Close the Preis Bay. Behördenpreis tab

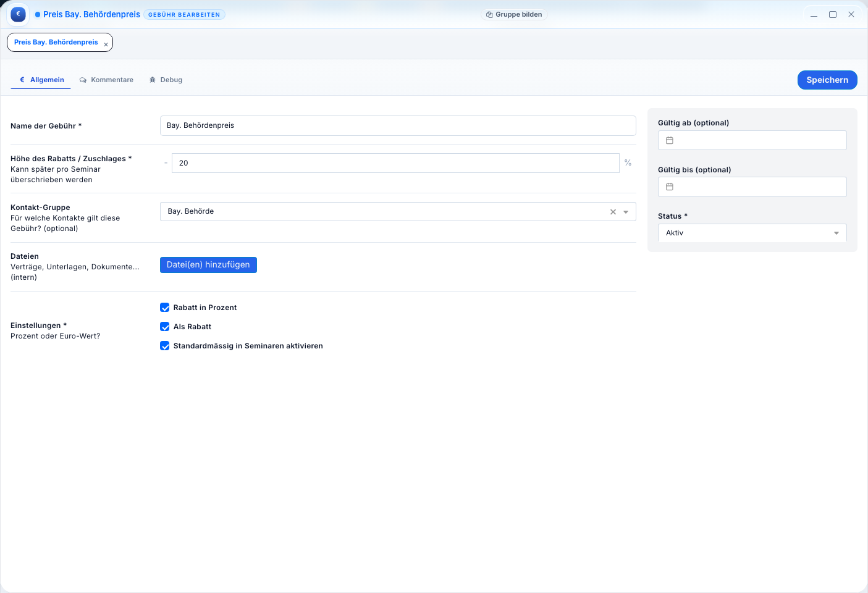click(106, 44)
